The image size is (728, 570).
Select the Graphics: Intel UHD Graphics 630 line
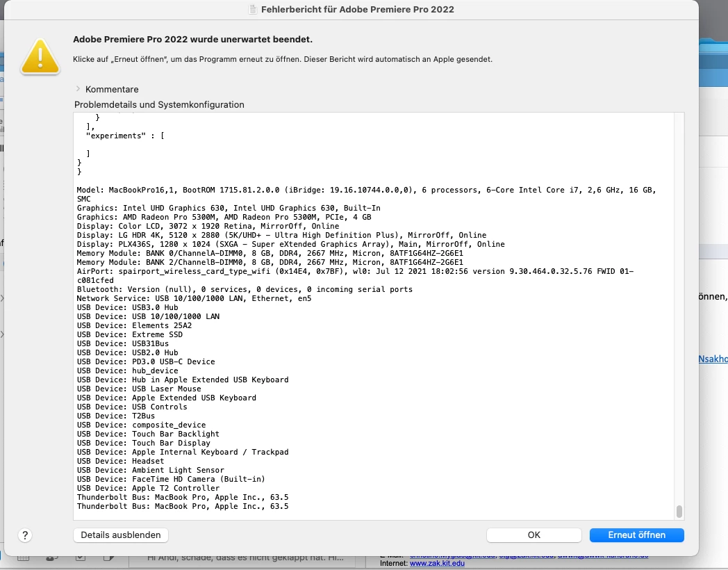coord(229,208)
